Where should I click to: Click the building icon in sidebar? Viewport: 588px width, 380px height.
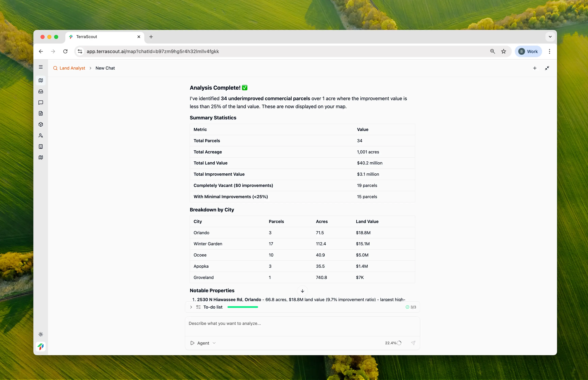click(x=41, y=147)
